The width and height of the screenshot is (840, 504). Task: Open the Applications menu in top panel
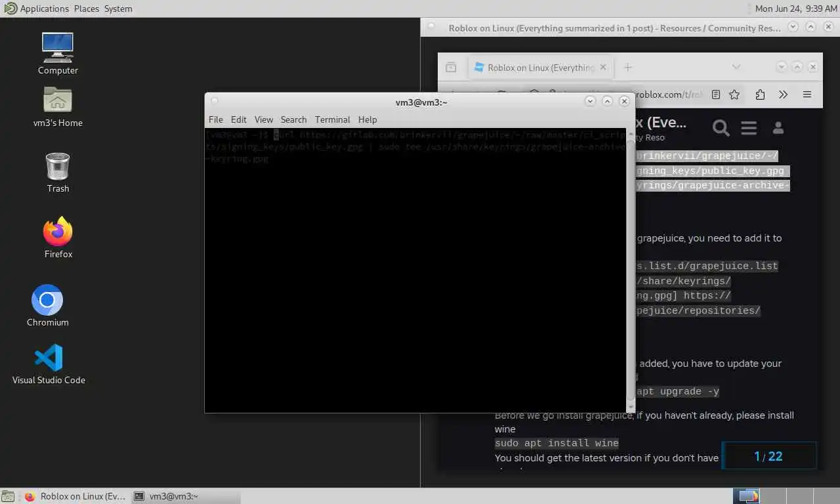(37, 9)
